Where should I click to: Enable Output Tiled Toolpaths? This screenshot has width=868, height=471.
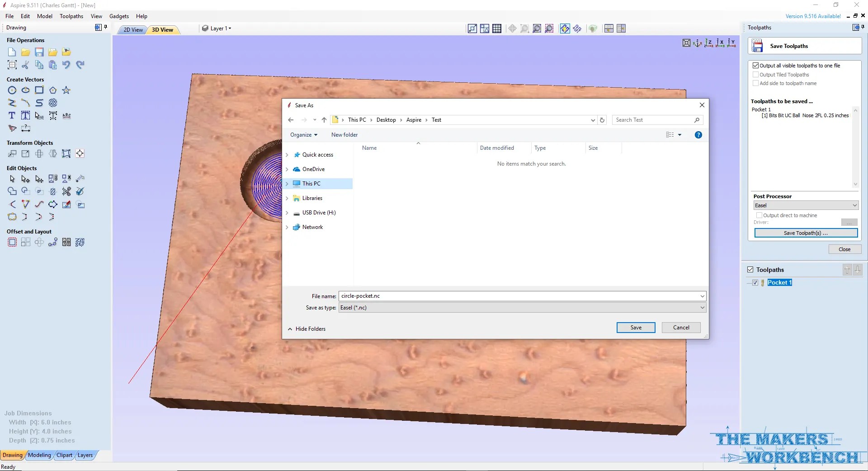click(755, 74)
